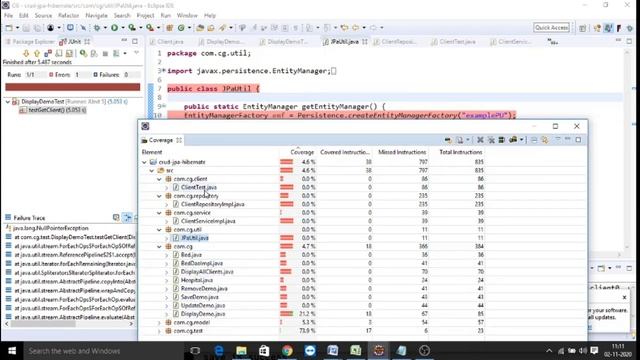This screenshot has width=640, height=360.
Task: Sort by Element column header
Action: click(152, 152)
